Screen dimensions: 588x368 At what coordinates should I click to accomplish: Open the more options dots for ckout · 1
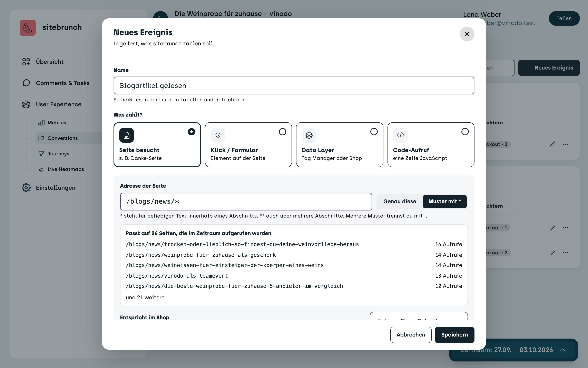pos(565,228)
